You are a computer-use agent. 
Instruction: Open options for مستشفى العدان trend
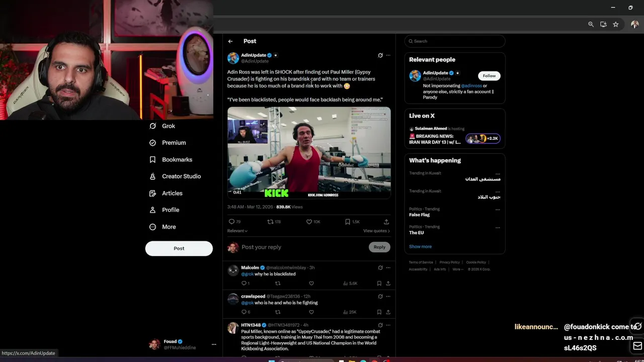pyautogui.click(x=498, y=173)
